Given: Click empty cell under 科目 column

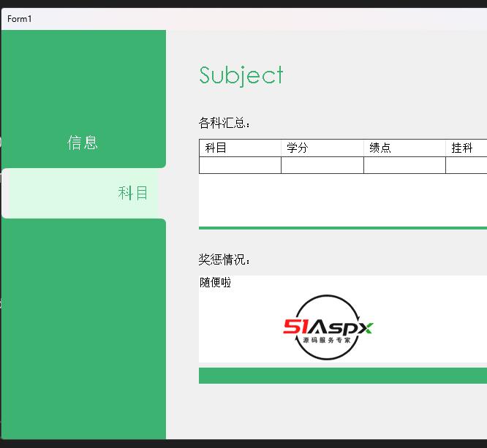Looking at the screenshot, I should pyautogui.click(x=240, y=165).
